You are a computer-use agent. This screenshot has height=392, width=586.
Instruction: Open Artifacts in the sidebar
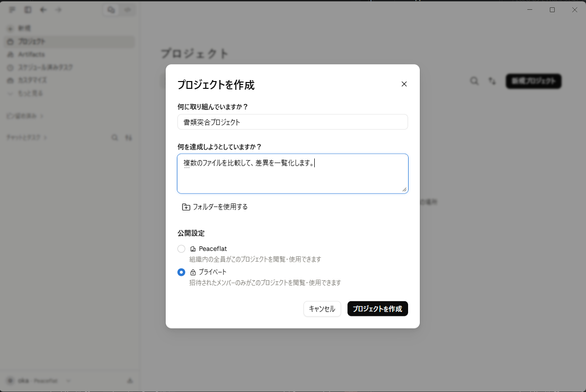[x=70, y=55]
